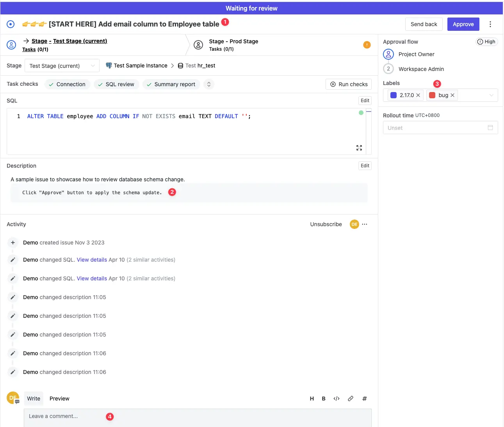This screenshot has height=427, width=504.
Task: Remove the bug label
Action: coord(452,95)
